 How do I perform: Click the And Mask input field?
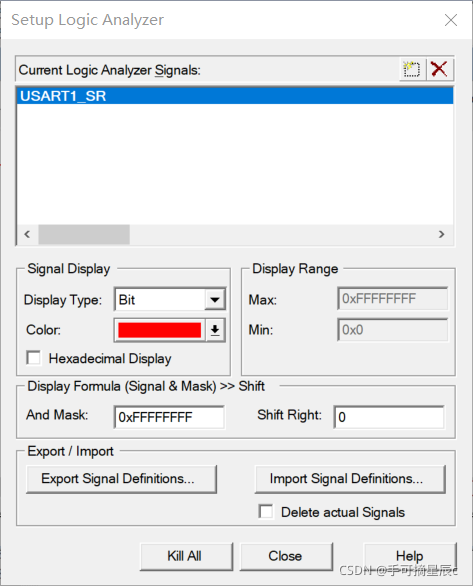[x=169, y=417]
